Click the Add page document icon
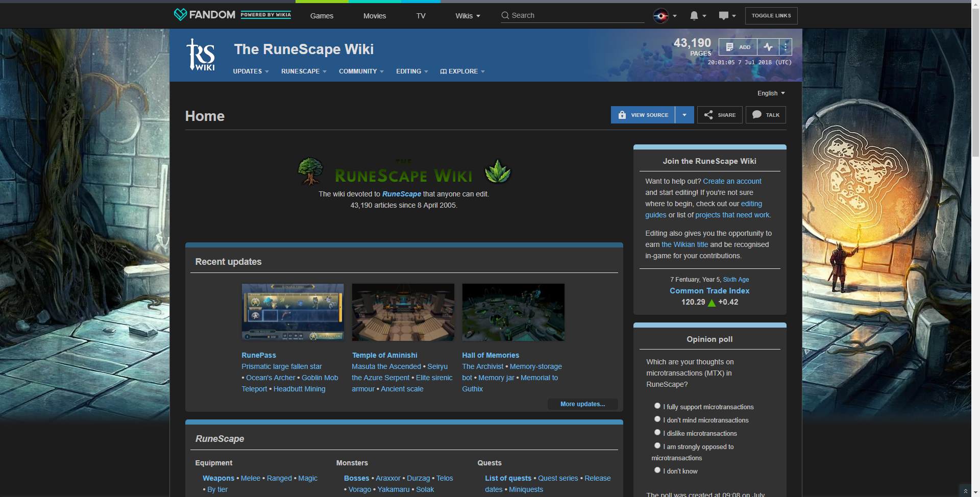The width and height of the screenshot is (980, 497). [730, 47]
